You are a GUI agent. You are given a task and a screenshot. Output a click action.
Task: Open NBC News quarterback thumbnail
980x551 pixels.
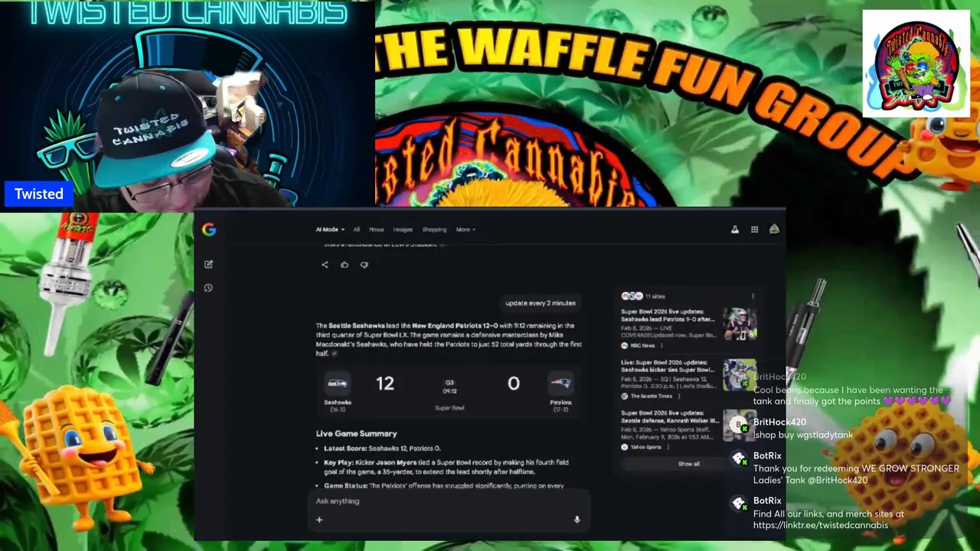point(740,324)
